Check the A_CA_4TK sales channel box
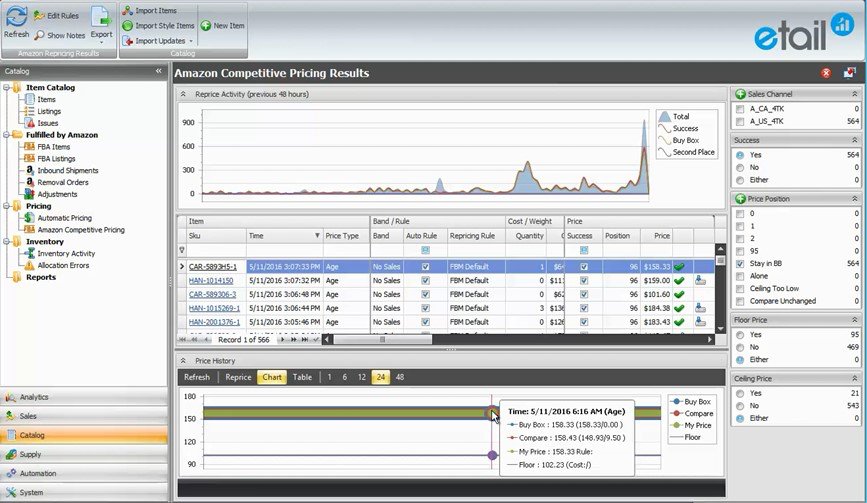This screenshot has width=867, height=503. pos(740,109)
